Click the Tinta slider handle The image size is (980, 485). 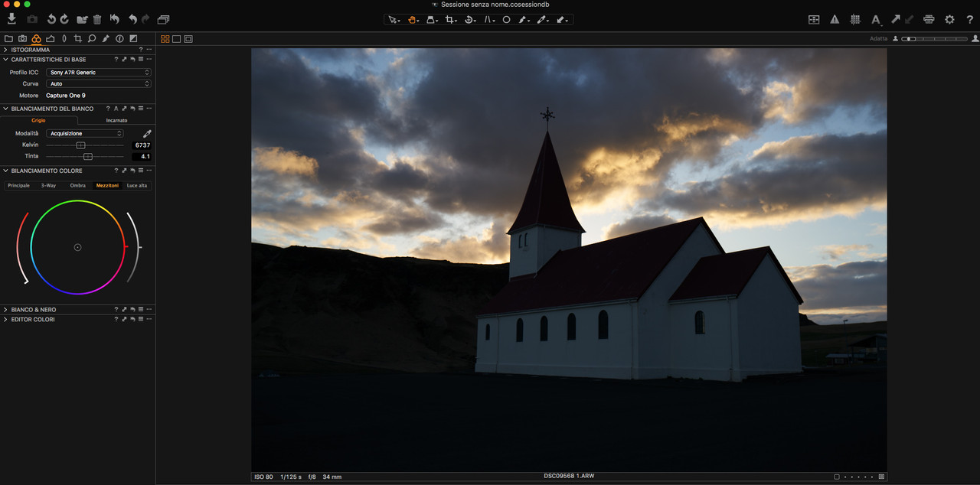point(88,156)
